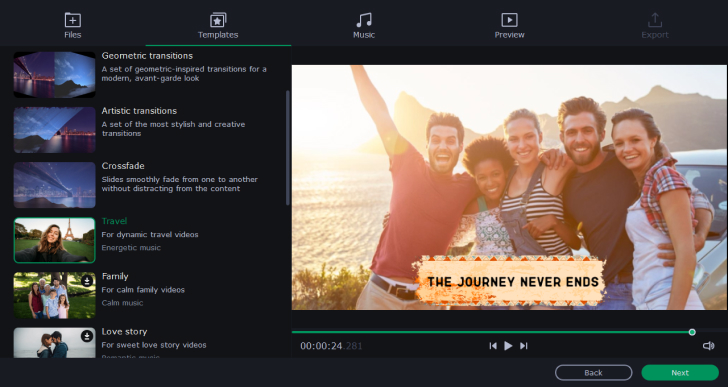The image size is (728, 387).
Task: Click the 'Geometric transitions' title text
Action: tap(147, 56)
